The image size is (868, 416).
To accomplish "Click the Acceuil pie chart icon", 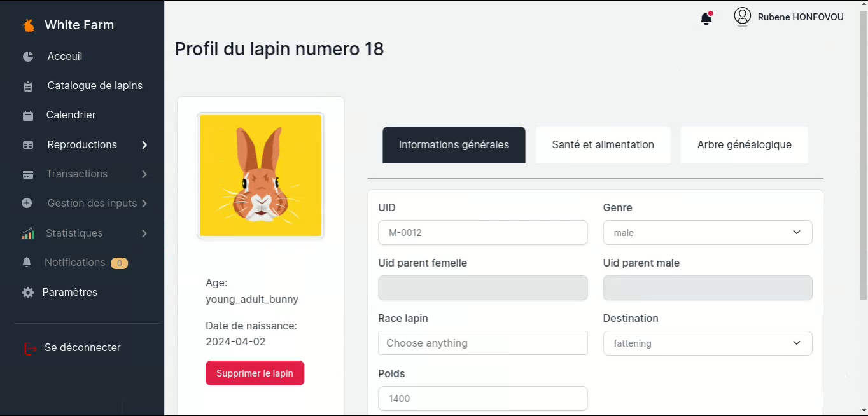I will click(28, 57).
